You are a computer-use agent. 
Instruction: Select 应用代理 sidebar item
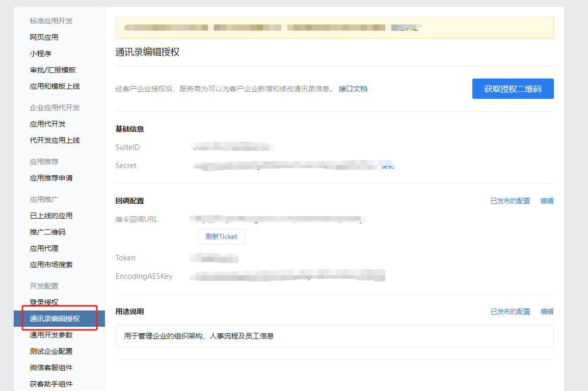44,248
